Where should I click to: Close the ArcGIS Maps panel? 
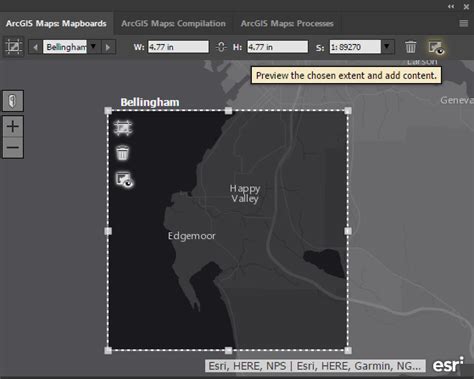click(x=466, y=6)
